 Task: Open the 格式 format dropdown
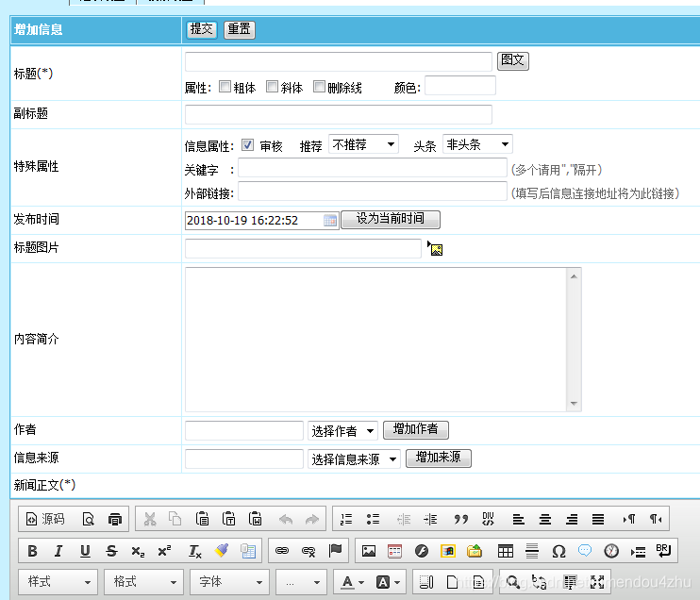143,582
